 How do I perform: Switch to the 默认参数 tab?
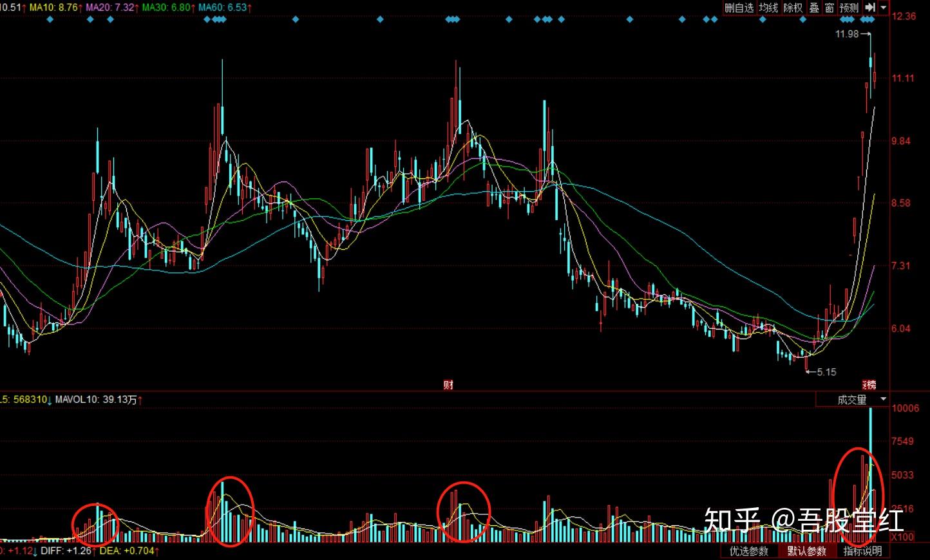click(806, 551)
